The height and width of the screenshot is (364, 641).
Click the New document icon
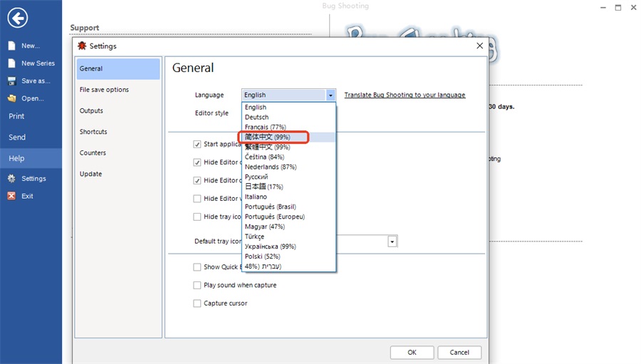pyautogui.click(x=12, y=46)
